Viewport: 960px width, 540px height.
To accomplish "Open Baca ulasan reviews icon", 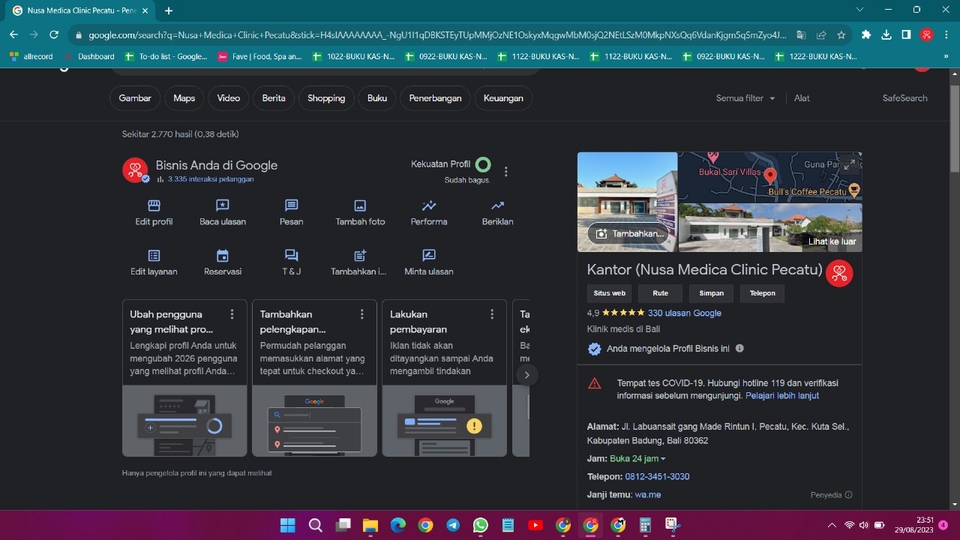I will (x=222, y=212).
